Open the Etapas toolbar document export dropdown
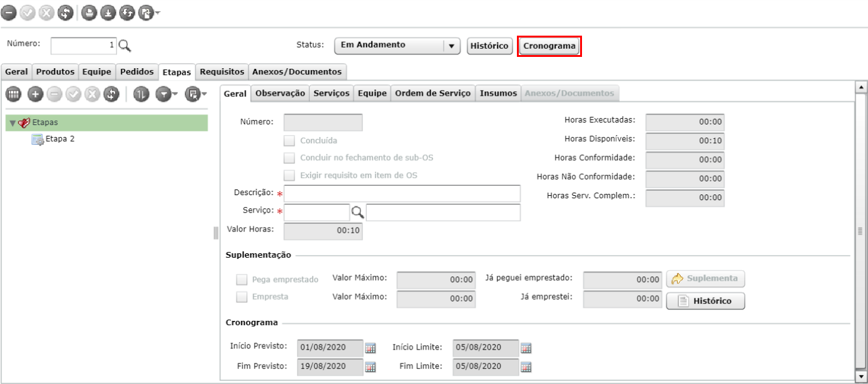The width and height of the screenshot is (868, 384). (195, 94)
